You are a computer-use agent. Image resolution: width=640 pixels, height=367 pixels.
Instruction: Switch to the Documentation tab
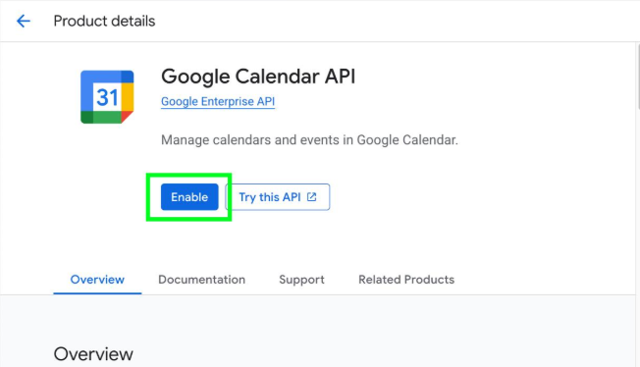202,280
